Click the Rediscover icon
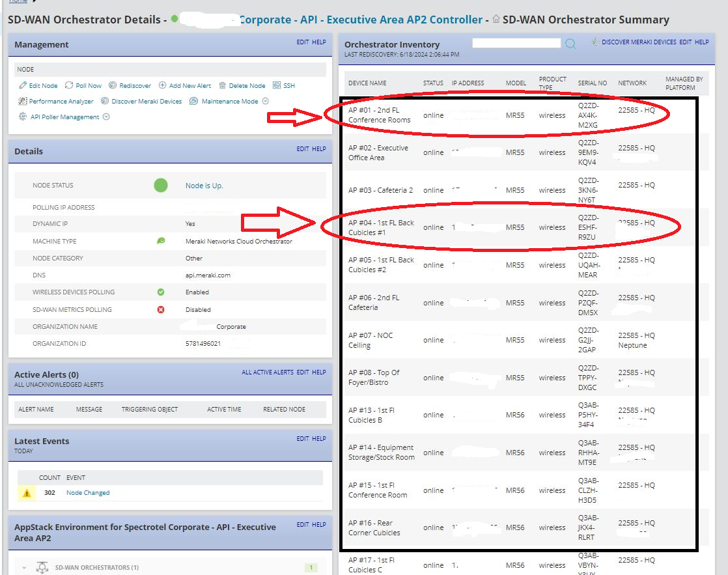728x575 pixels. (113, 85)
